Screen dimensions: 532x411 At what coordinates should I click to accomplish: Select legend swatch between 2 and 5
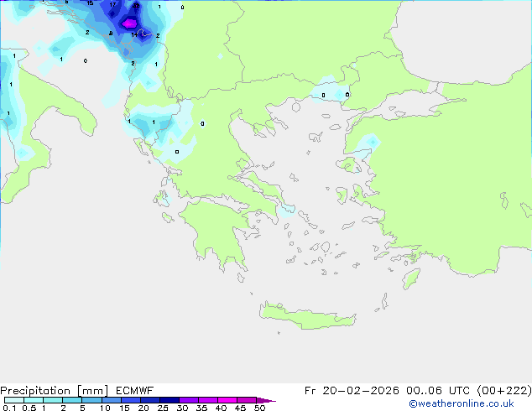(x=72, y=400)
